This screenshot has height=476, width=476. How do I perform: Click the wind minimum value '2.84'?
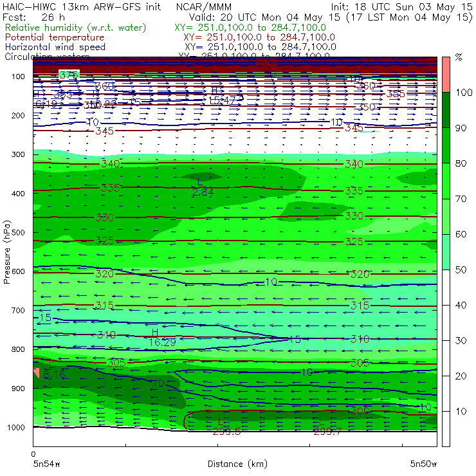[203, 192]
